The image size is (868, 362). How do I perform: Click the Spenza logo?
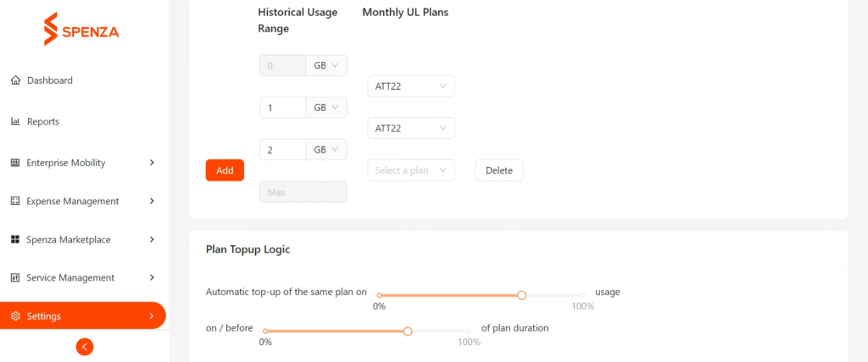(81, 29)
